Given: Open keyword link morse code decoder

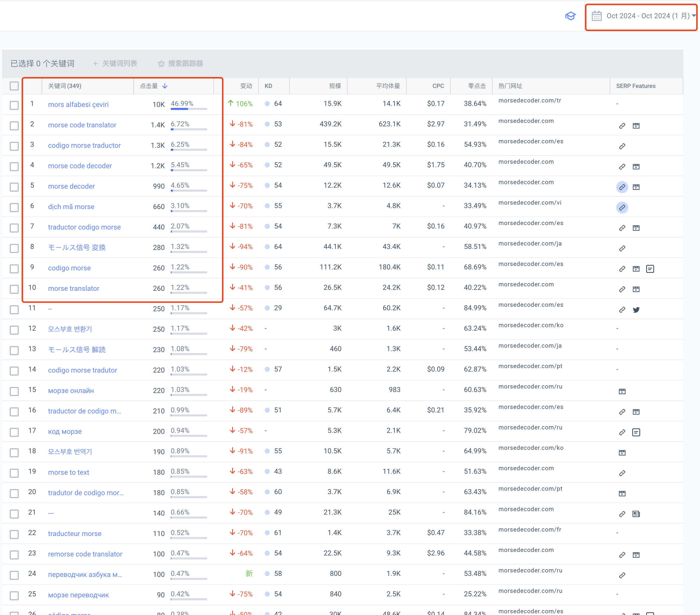Looking at the screenshot, I should [80, 166].
